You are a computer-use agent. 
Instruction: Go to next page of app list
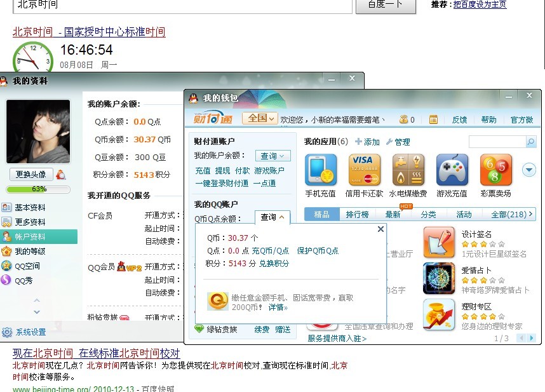[531, 338]
